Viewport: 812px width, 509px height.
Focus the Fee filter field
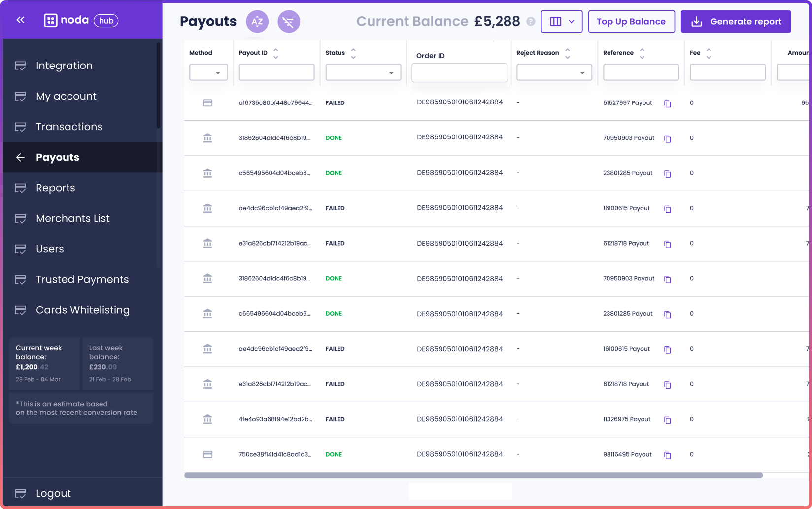click(x=727, y=72)
